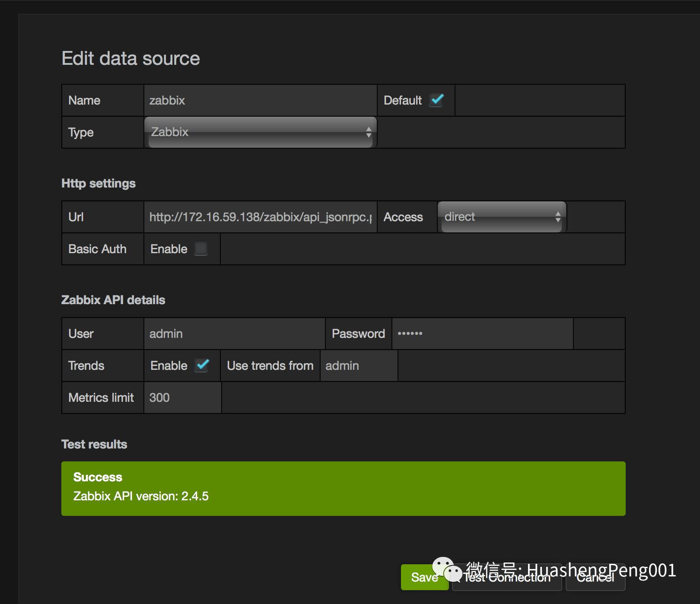This screenshot has width=700, height=604.
Task: Click the green Save button
Action: pyautogui.click(x=424, y=577)
